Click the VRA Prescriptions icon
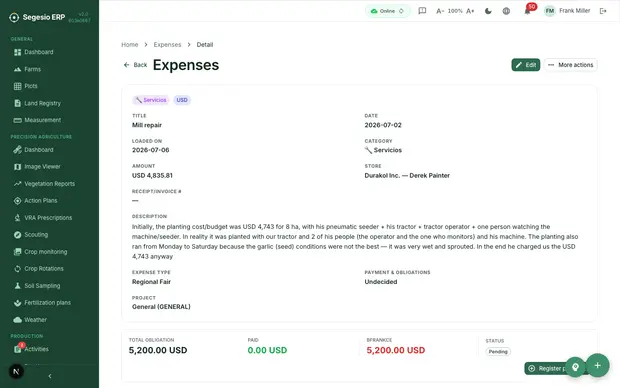The width and height of the screenshot is (620, 388). pyautogui.click(x=17, y=218)
